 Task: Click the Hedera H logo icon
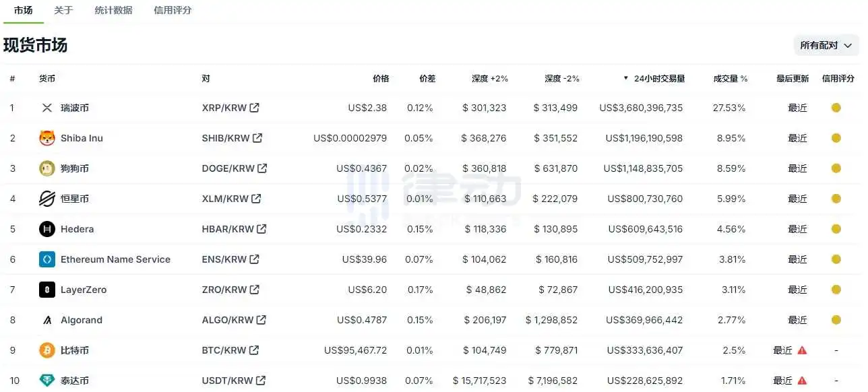[x=47, y=229]
